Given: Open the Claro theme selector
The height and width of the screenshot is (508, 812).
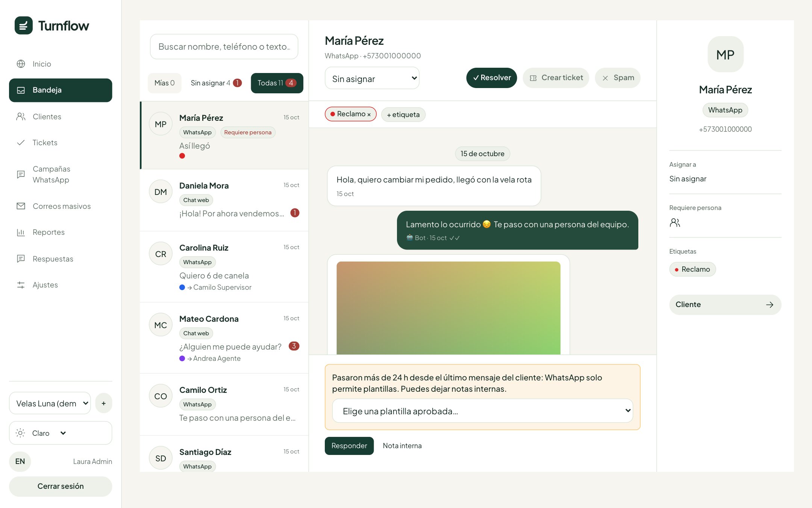Looking at the screenshot, I should [61, 433].
